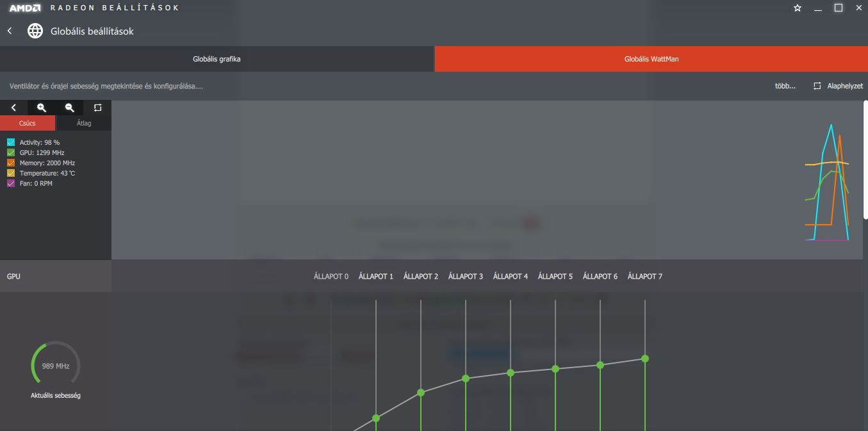Star this page as favorite

pyautogui.click(x=798, y=8)
